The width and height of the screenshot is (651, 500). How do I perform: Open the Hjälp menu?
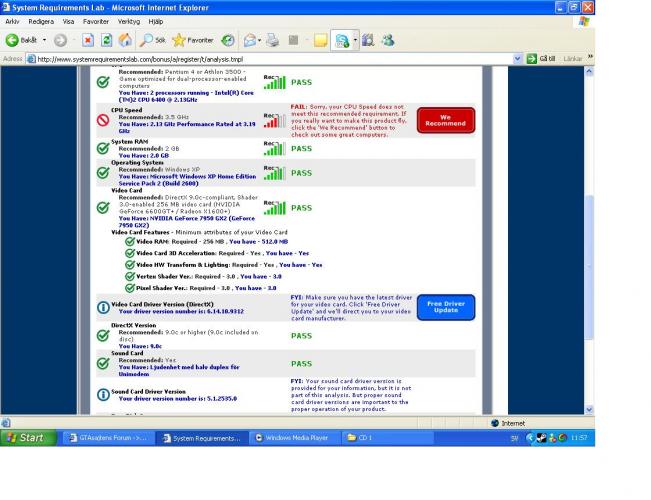[156, 21]
